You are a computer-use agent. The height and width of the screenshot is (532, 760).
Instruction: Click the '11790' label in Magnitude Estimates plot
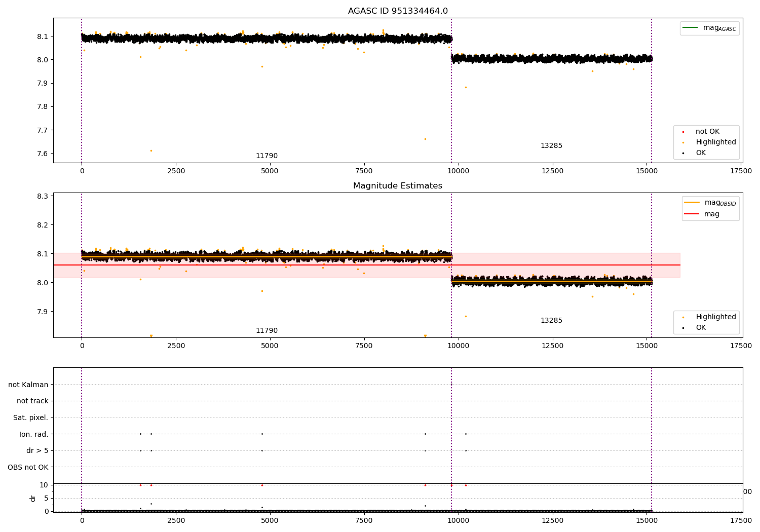point(267,331)
